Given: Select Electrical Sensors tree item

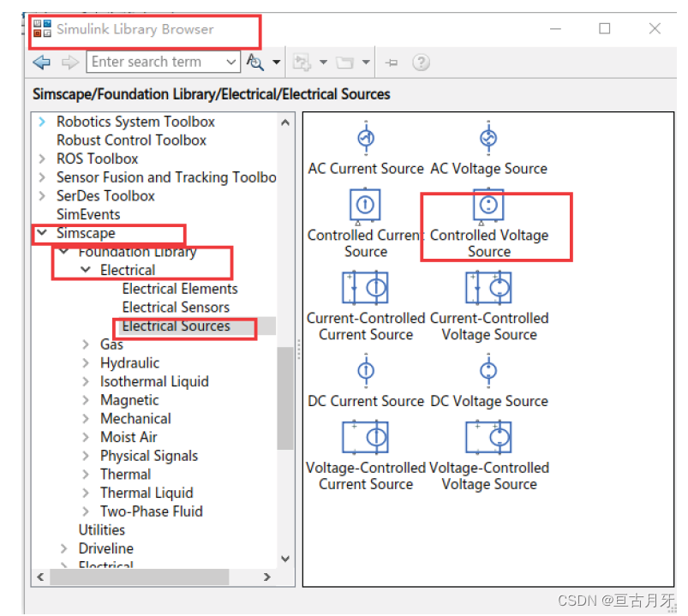Looking at the screenshot, I should click(x=176, y=307).
